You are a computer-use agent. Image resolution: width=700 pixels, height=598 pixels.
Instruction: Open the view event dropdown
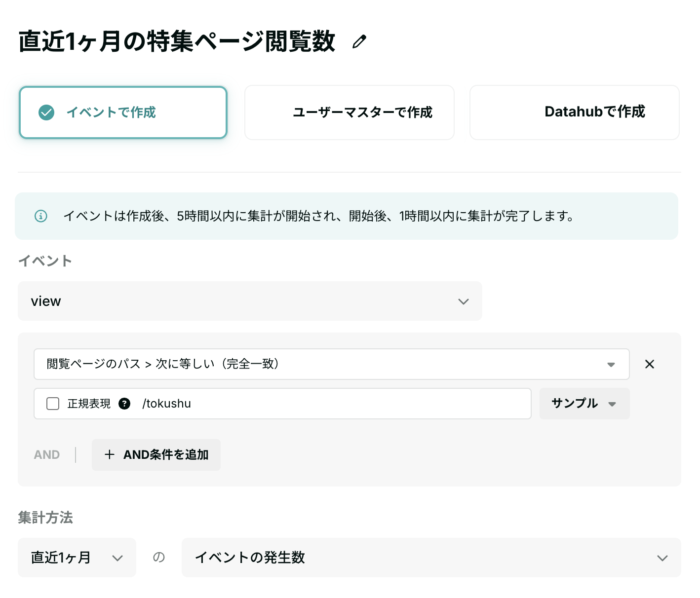coord(250,301)
